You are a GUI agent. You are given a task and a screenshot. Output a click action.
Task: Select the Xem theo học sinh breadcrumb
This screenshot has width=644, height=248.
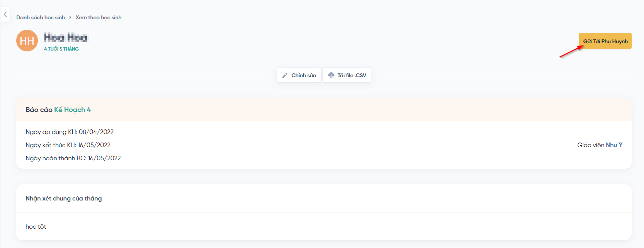(x=99, y=18)
